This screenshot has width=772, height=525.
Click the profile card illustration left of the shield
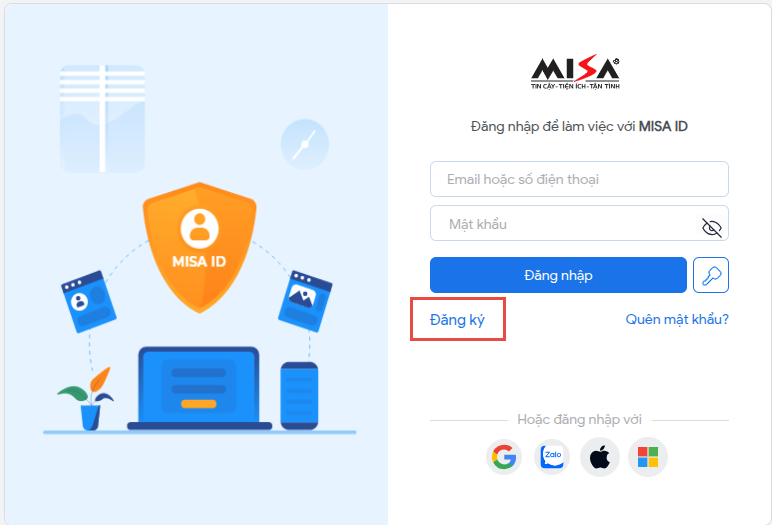89,301
